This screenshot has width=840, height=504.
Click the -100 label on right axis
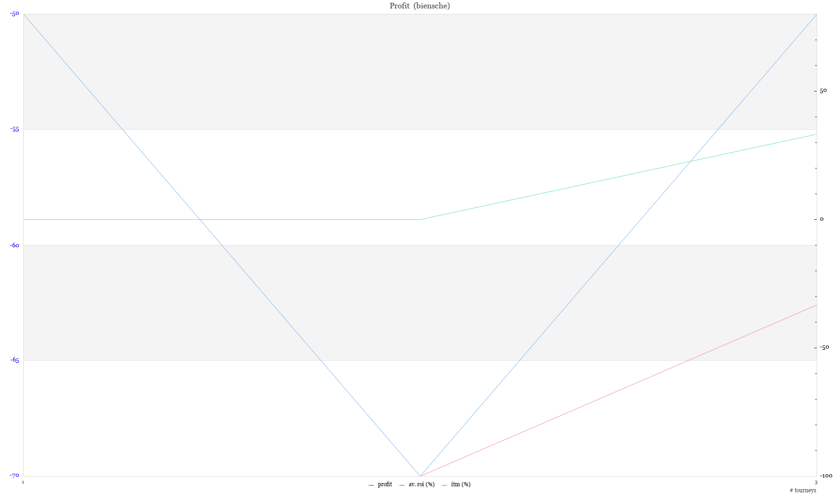(x=826, y=476)
